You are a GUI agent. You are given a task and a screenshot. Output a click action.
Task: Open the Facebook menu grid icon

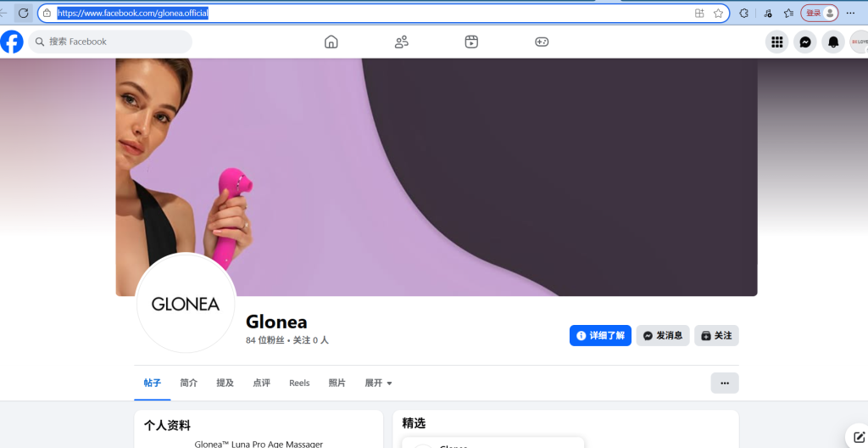tap(776, 42)
